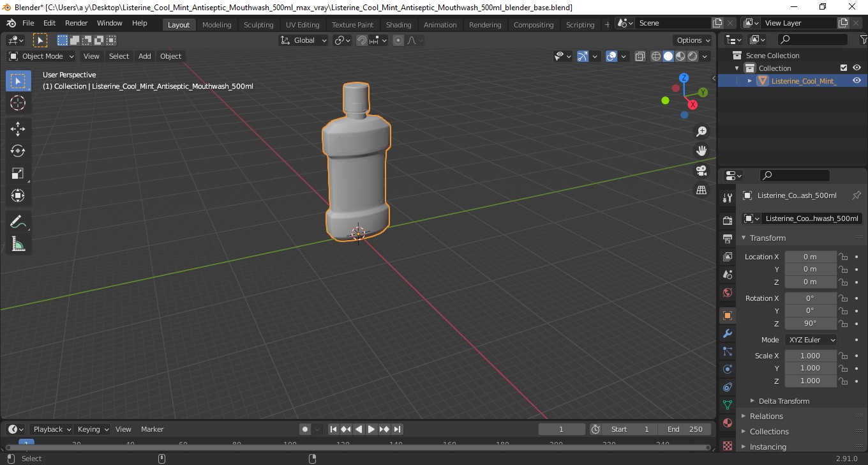Switch to UV Editing workspace tab
Screen dimensions: 868x465
(x=303, y=25)
